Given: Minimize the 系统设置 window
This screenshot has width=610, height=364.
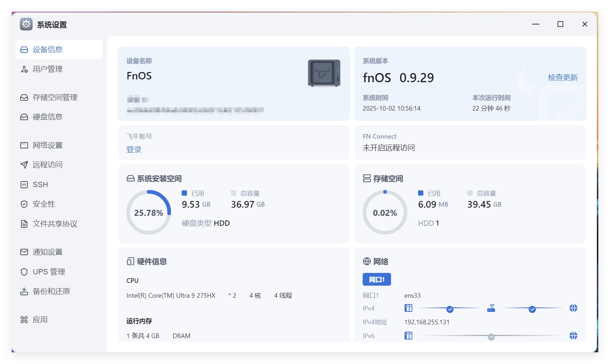Looking at the screenshot, I should [536, 24].
